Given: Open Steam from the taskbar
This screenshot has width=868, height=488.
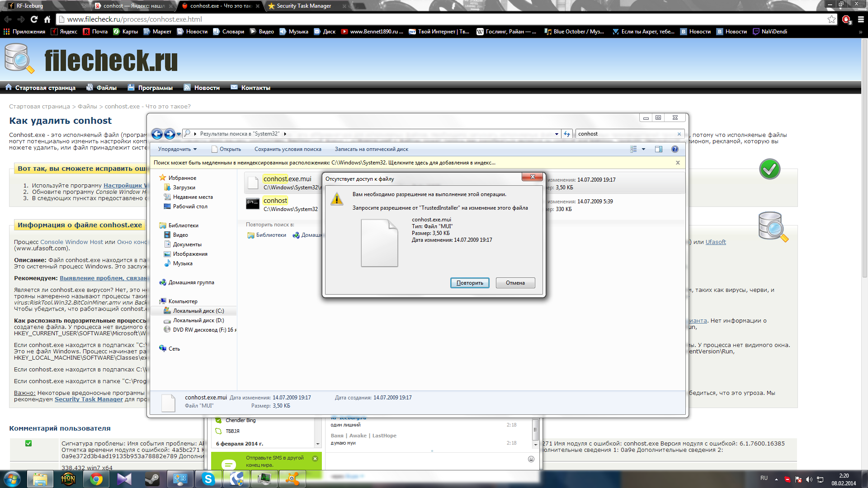Looking at the screenshot, I should pyautogui.click(x=152, y=479).
